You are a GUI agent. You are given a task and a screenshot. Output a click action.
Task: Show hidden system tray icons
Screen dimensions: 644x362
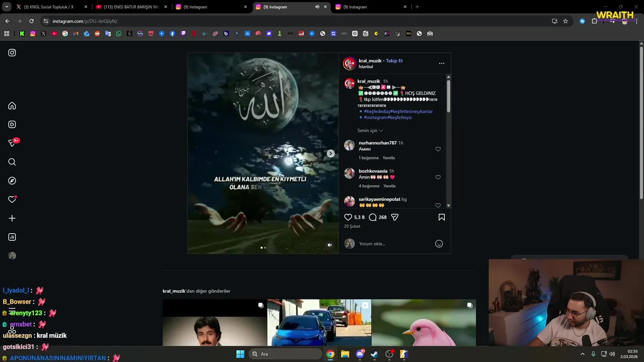(x=583, y=354)
